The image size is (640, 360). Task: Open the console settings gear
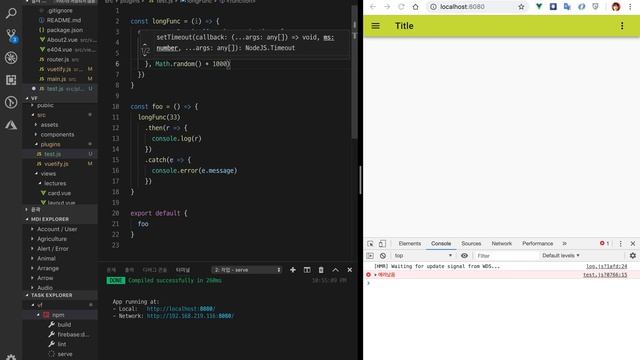point(633,256)
